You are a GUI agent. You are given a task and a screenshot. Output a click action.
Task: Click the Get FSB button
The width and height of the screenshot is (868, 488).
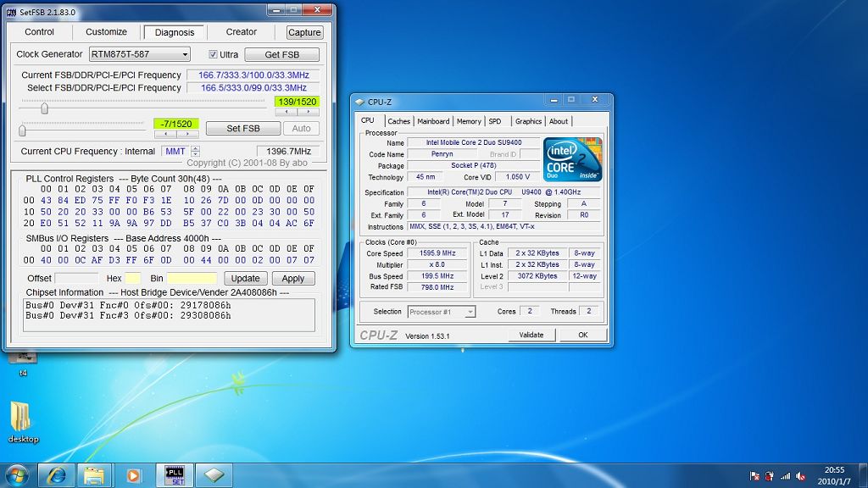(x=281, y=54)
